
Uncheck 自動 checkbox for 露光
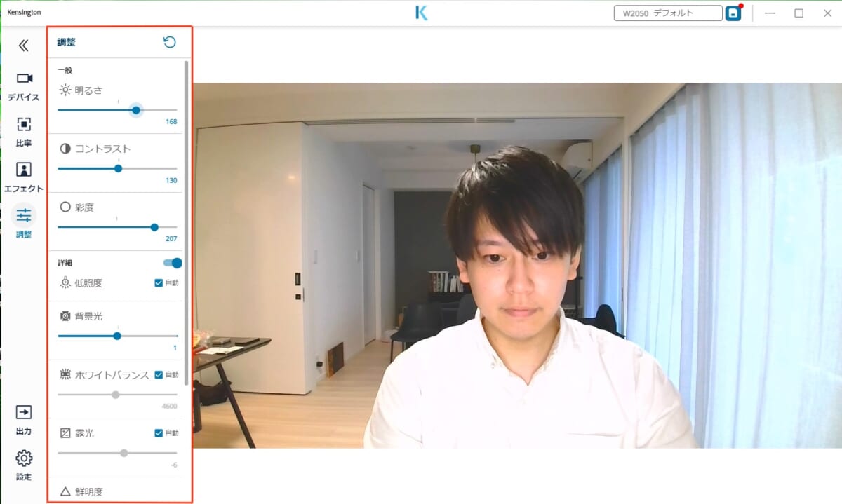click(159, 433)
